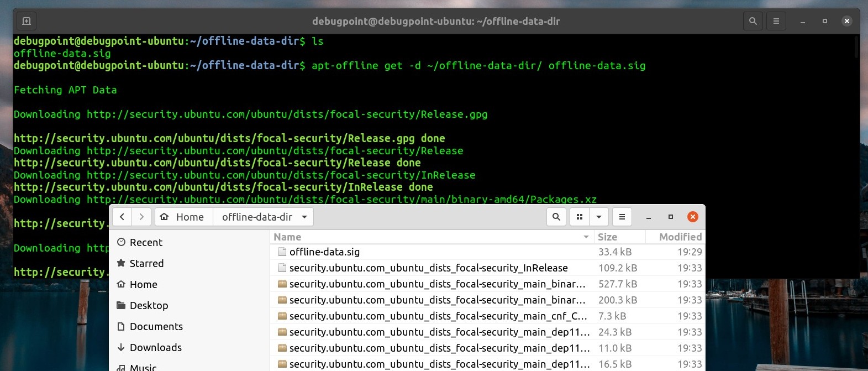Sort files by Size column
The height and width of the screenshot is (371, 868).
[x=607, y=237]
